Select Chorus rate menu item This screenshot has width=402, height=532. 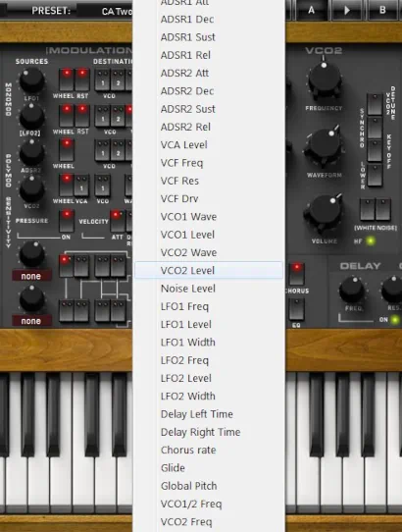[x=209, y=451]
